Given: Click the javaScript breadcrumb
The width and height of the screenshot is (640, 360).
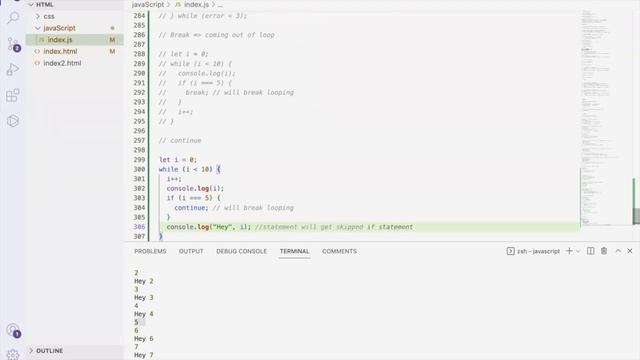Looking at the screenshot, I should [148, 4].
